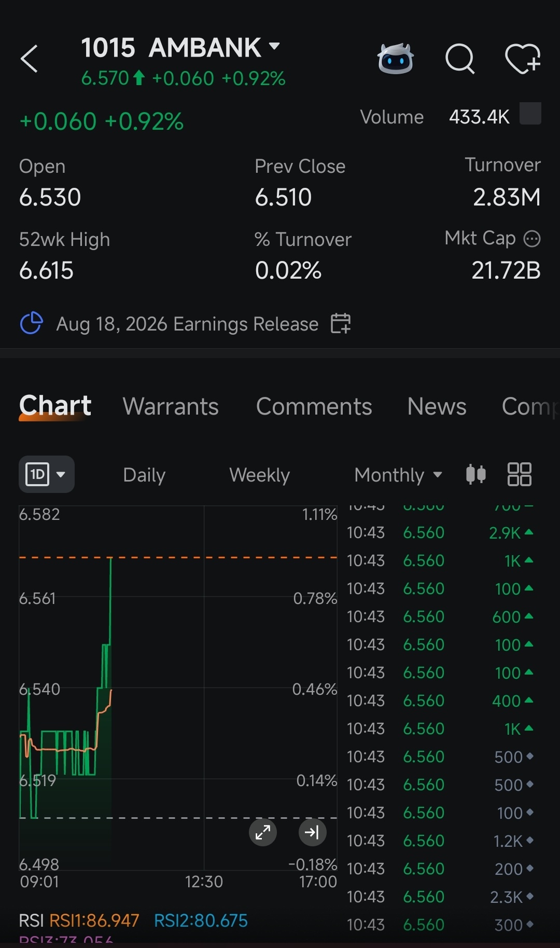This screenshot has width=560, height=948.
Task: Open Mkt Cap more-info icon
Action: pos(532,239)
